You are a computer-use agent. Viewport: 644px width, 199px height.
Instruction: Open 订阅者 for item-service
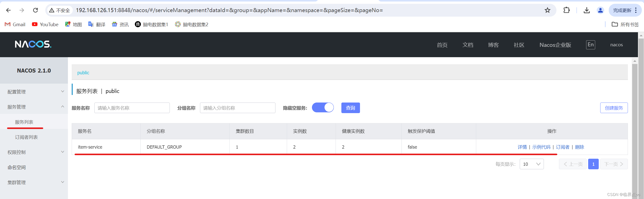[562, 147]
